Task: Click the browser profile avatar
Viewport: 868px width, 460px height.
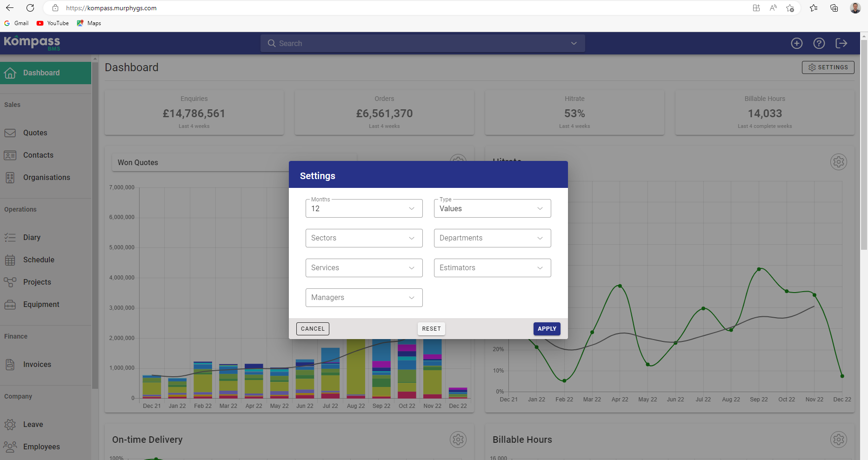Action: (x=855, y=8)
